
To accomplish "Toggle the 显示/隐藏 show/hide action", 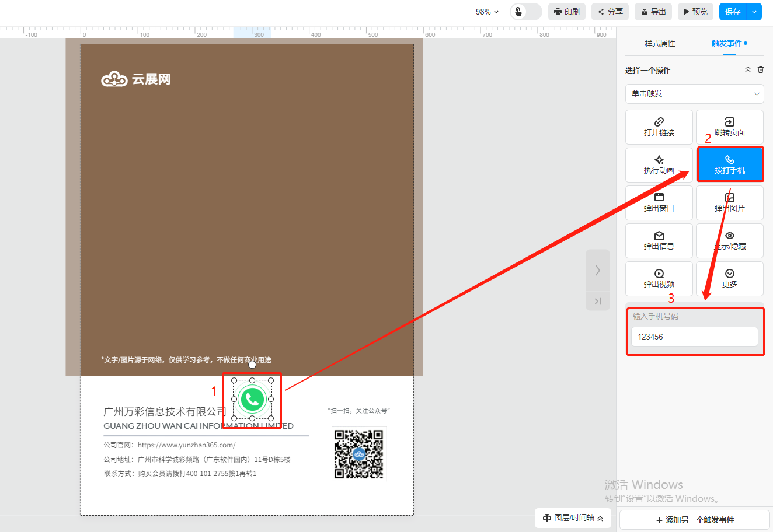I will (x=729, y=240).
